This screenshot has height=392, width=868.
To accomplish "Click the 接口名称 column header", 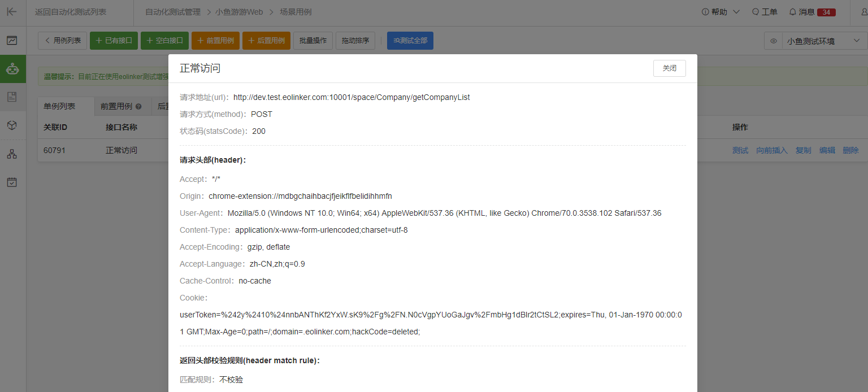I will click(121, 127).
